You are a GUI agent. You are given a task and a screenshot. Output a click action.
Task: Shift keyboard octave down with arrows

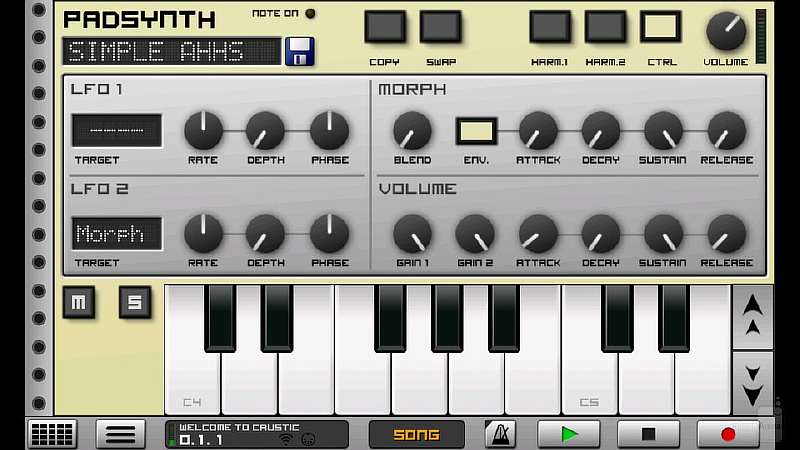coord(753,383)
